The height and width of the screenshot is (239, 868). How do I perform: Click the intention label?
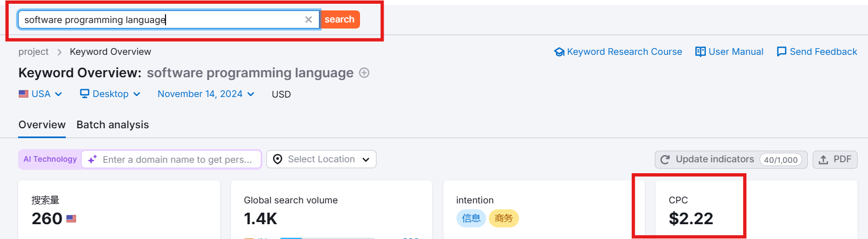click(x=475, y=200)
